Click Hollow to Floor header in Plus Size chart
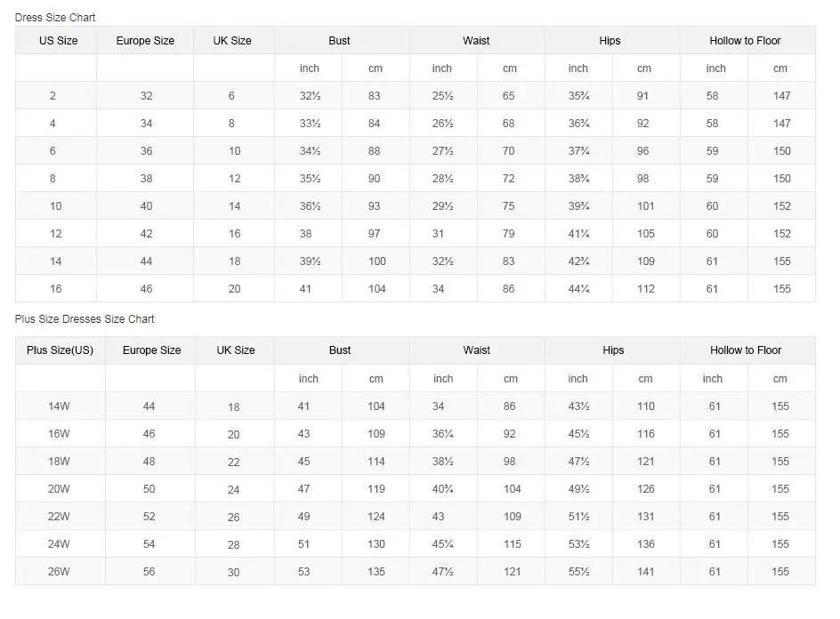This screenshot has height=619, width=840. 746,350
